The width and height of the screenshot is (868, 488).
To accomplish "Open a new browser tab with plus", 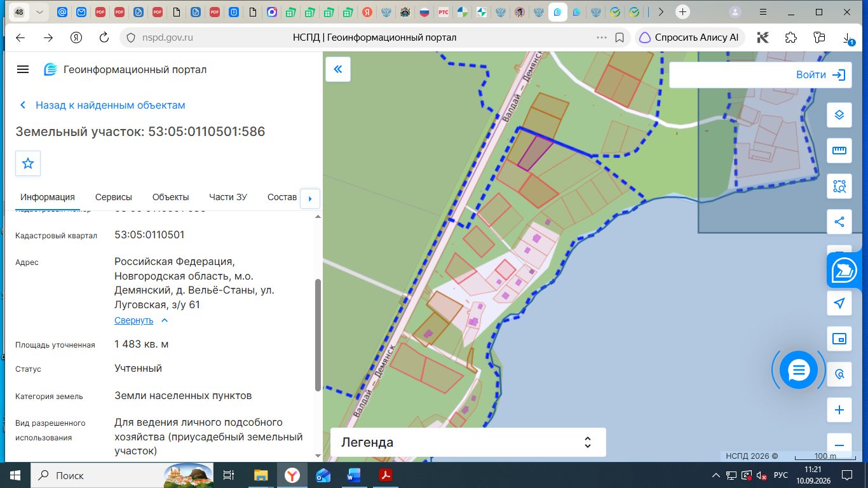I will (682, 12).
